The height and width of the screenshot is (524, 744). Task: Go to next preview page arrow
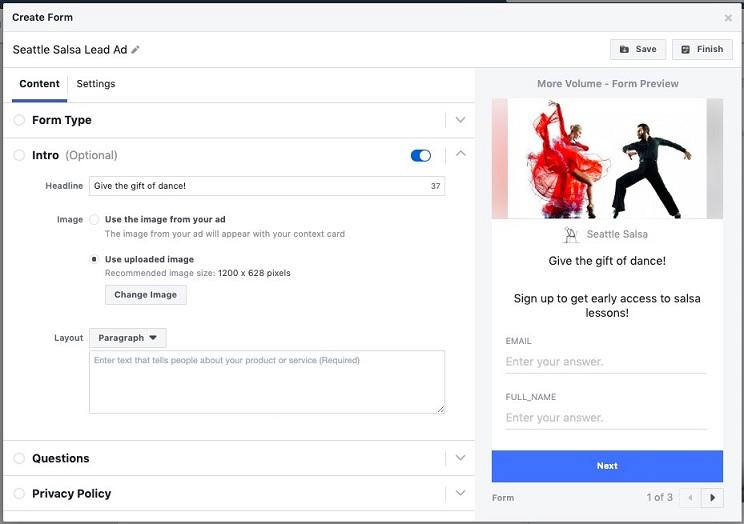click(712, 497)
